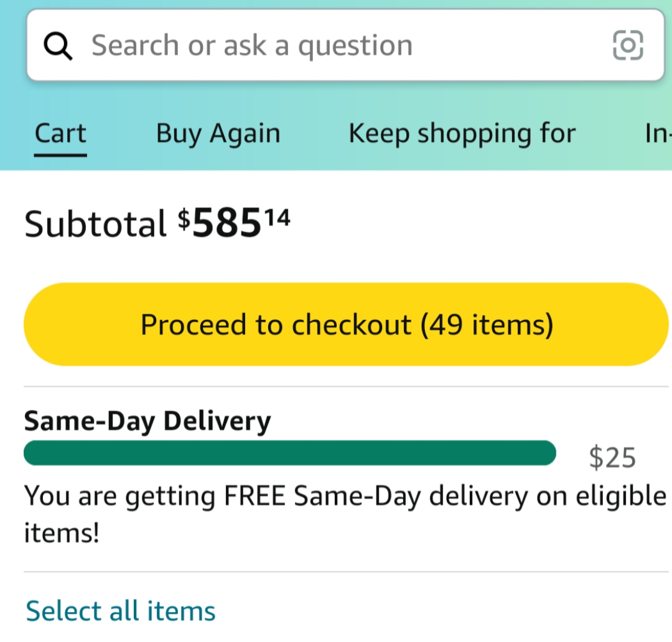
Task: Click the dollar sign before 585
Action: pos(185,217)
